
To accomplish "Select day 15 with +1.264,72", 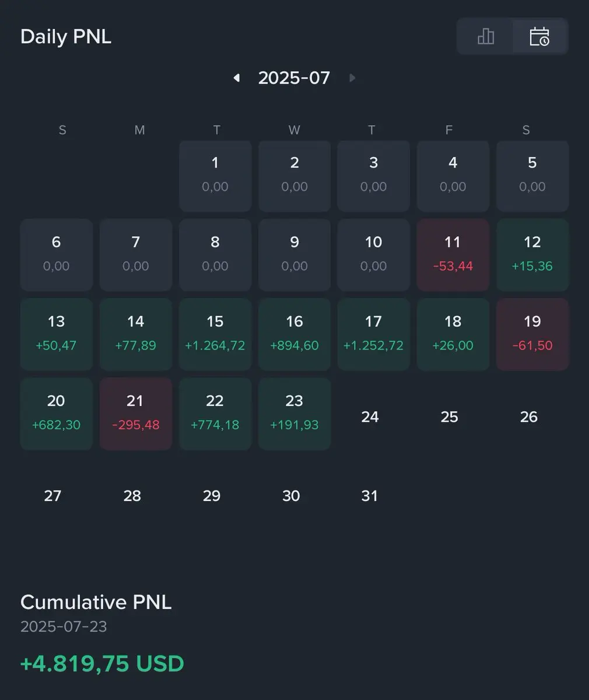I will click(215, 334).
